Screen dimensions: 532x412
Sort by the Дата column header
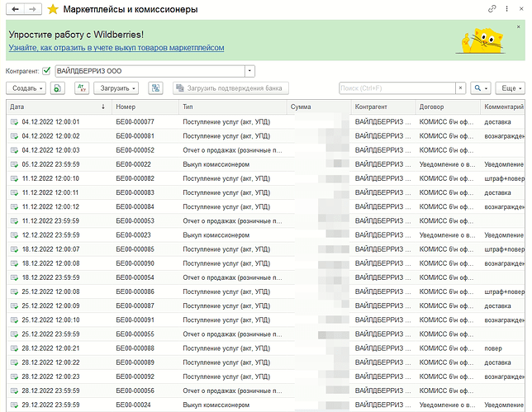pyautogui.click(x=58, y=107)
